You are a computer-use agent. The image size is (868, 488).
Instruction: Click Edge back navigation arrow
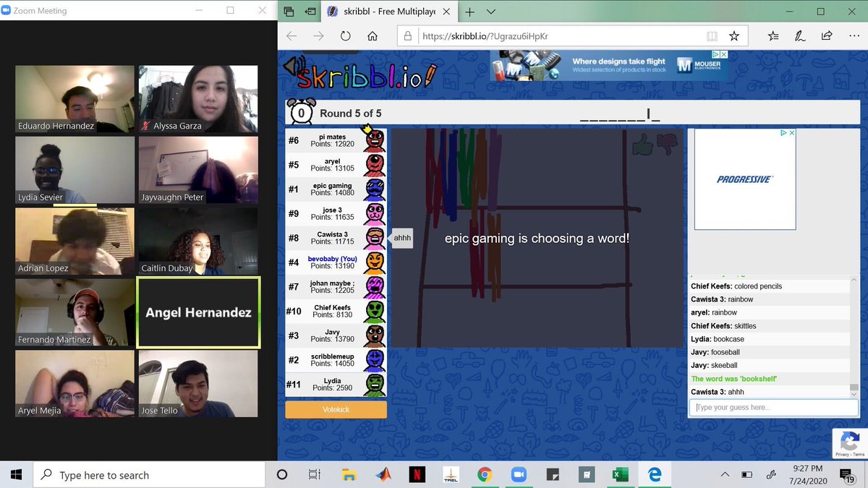click(x=292, y=35)
